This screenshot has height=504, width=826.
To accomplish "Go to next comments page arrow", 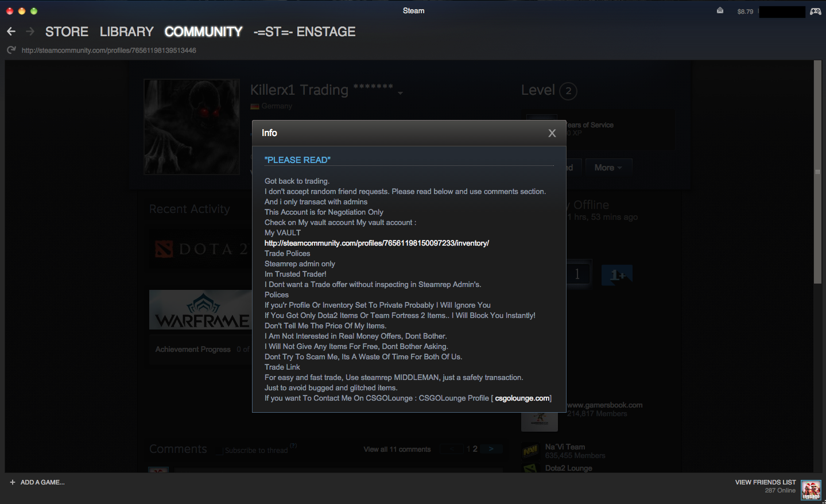I will [491, 449].
